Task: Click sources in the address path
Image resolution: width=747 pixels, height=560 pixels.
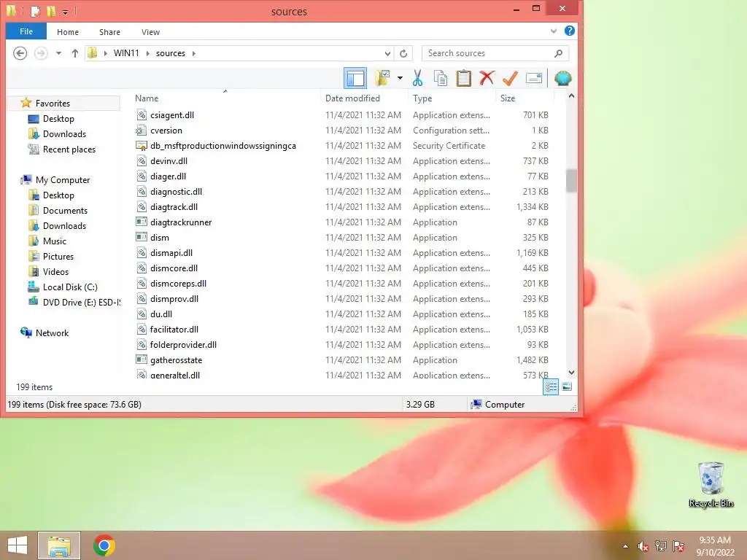Action: (x=171, y=52)
